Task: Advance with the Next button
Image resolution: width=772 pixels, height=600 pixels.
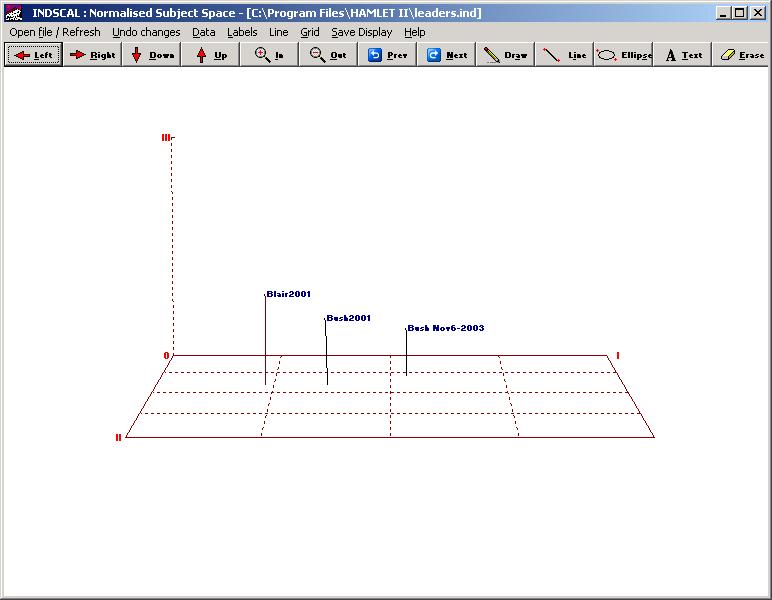Action: pos(446,55)
